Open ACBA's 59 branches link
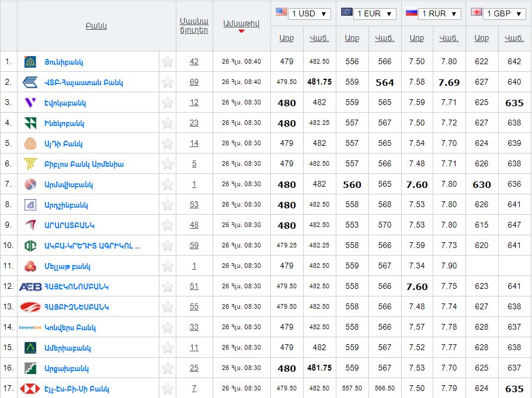Screen dimensions: 532x398 click(x=194, y=245)
